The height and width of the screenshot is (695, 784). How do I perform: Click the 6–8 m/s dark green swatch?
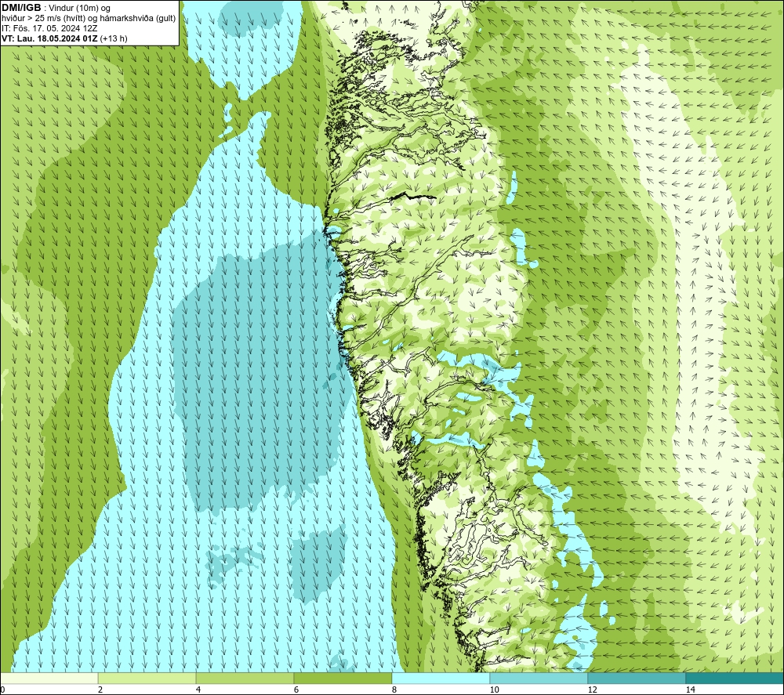pyautogui.click(x=343, y=678)
